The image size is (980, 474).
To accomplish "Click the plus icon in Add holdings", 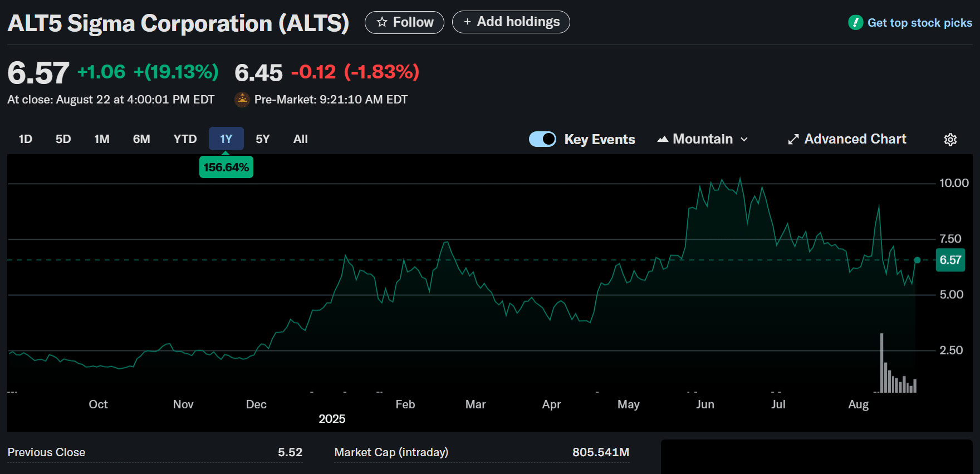I will tap(467, 22).
